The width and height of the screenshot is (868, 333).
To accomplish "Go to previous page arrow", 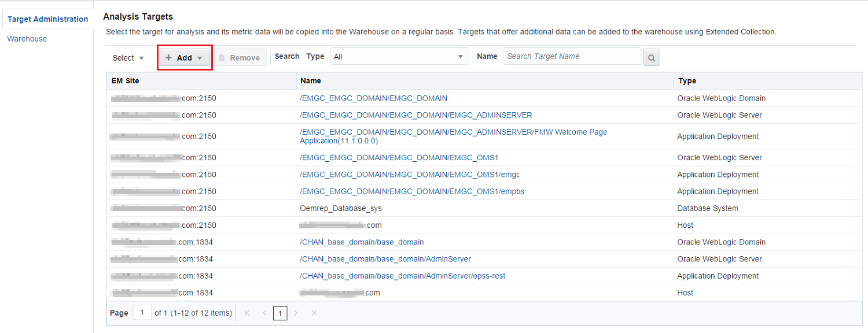I will [x=264, y=313].
